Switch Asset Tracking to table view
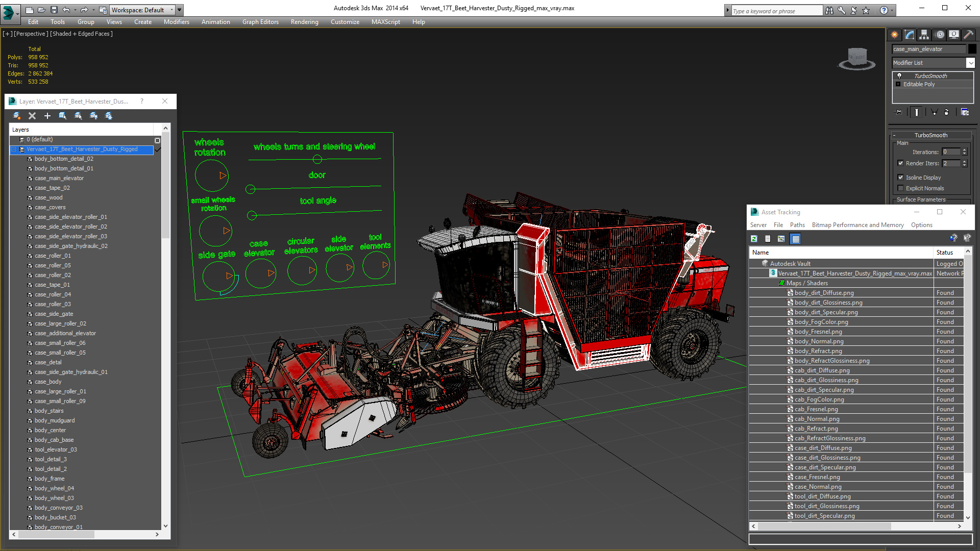The width and height of the screenshot is (980, 551). click(795, 239)
